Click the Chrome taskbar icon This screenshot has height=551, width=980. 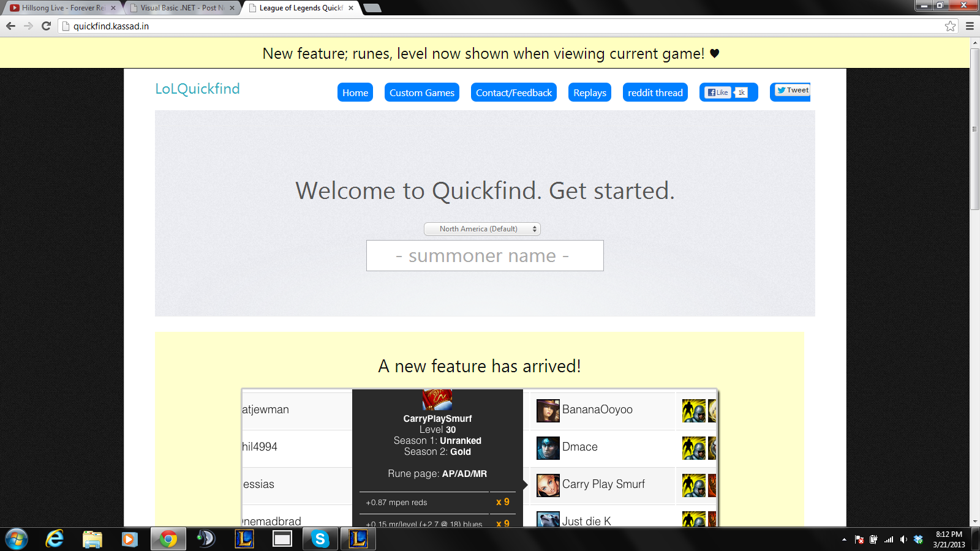click(168, 539)
